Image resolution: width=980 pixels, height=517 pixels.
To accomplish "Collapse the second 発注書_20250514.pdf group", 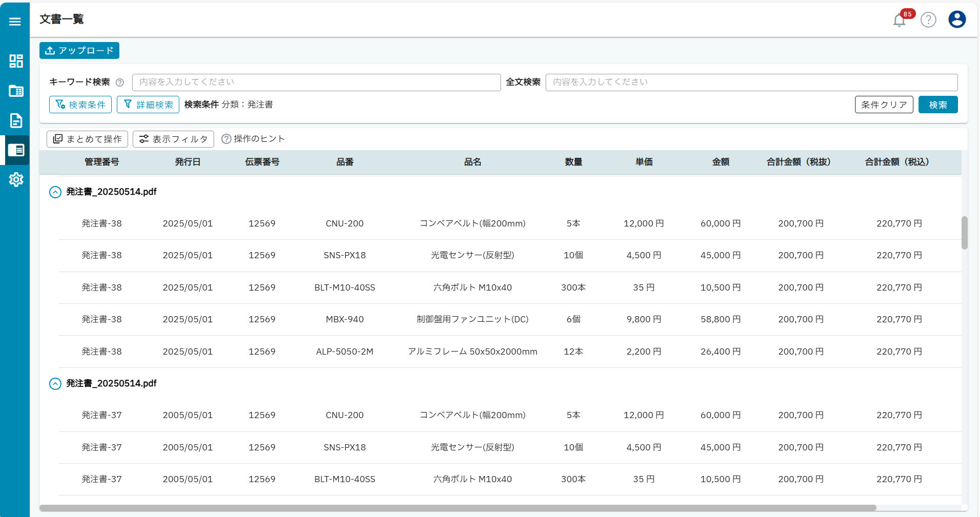I will pos(55,384).
